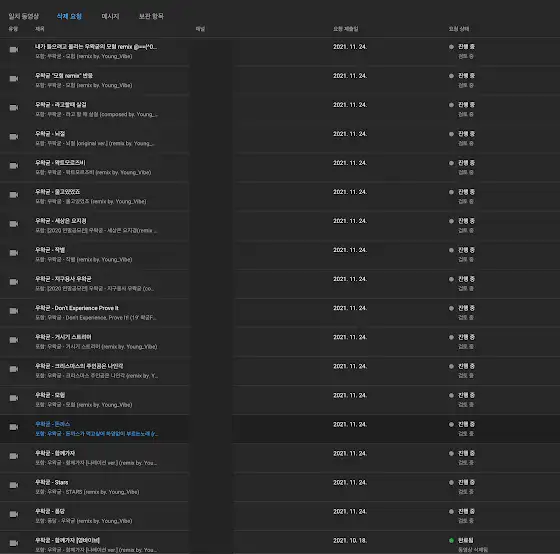Click video icon beside the "모험 remix" row
Image resolution: width=560 pixels, height=554 pixels.
pos(14,79)
